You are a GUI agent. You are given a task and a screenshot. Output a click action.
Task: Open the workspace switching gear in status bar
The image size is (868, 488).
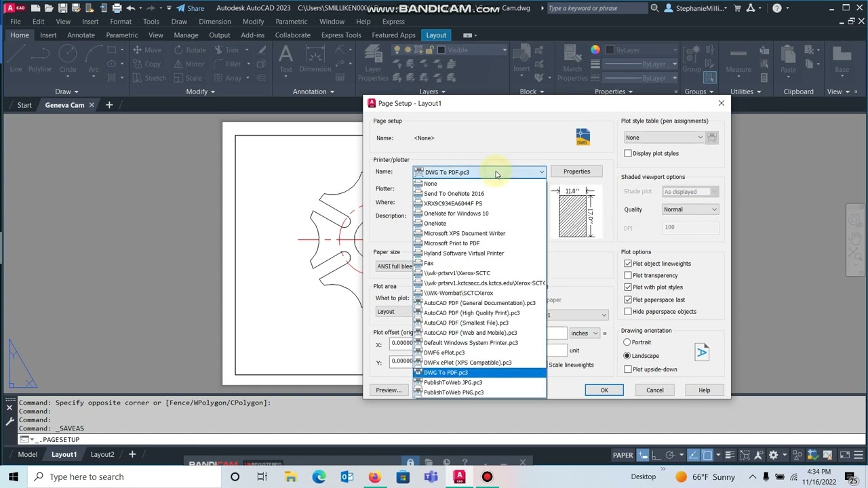coord(773,455)
